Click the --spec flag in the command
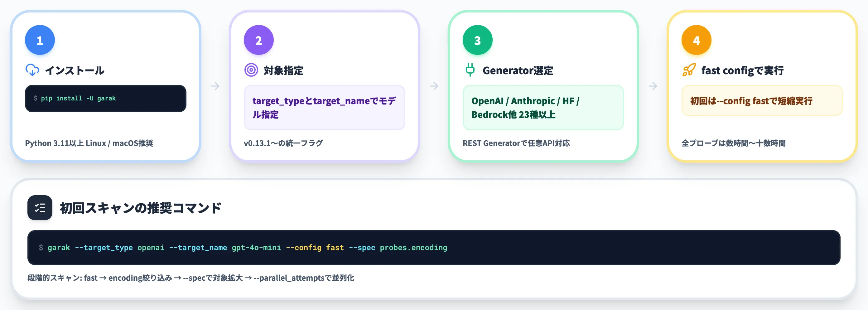Viewport: 868px width, 310px height. point(362,248)
